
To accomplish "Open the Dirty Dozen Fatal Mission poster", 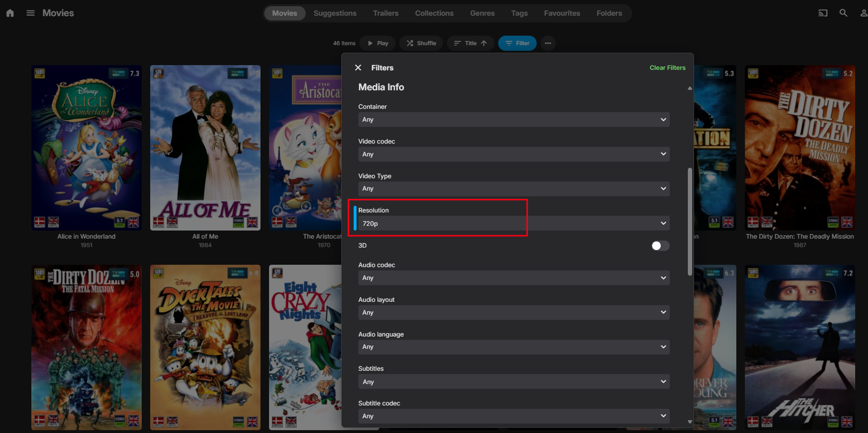I will pyautogui.click(x=87, y=347).
